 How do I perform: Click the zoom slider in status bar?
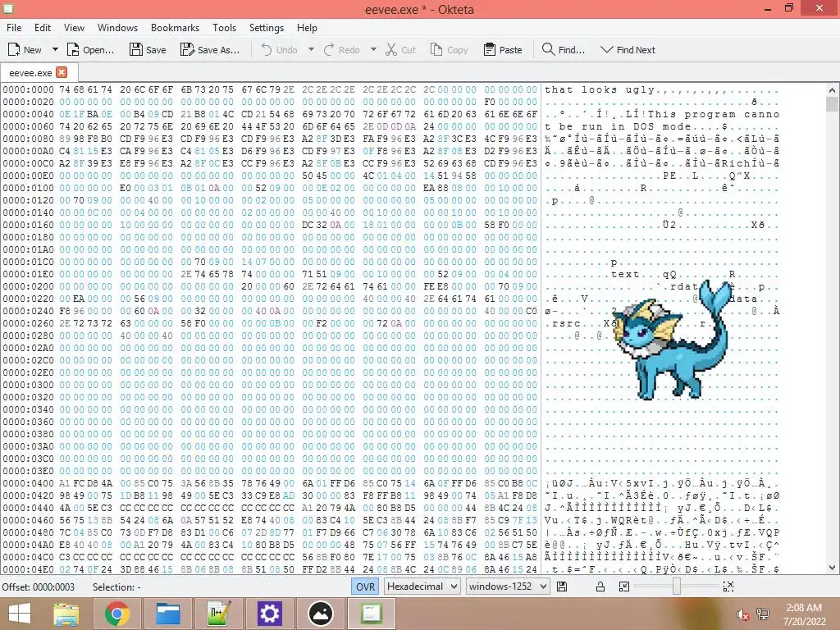pyautogui.click(x=676, y=587)
